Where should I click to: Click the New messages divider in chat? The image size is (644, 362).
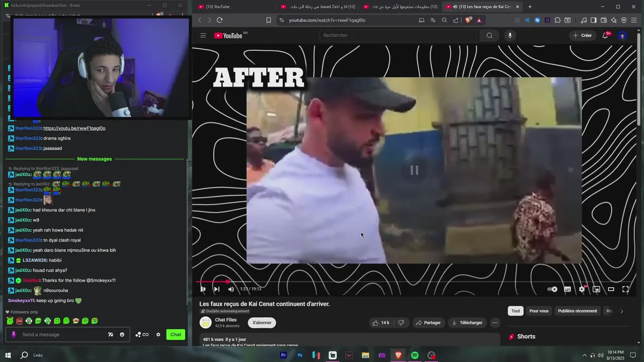pos(95,159)
